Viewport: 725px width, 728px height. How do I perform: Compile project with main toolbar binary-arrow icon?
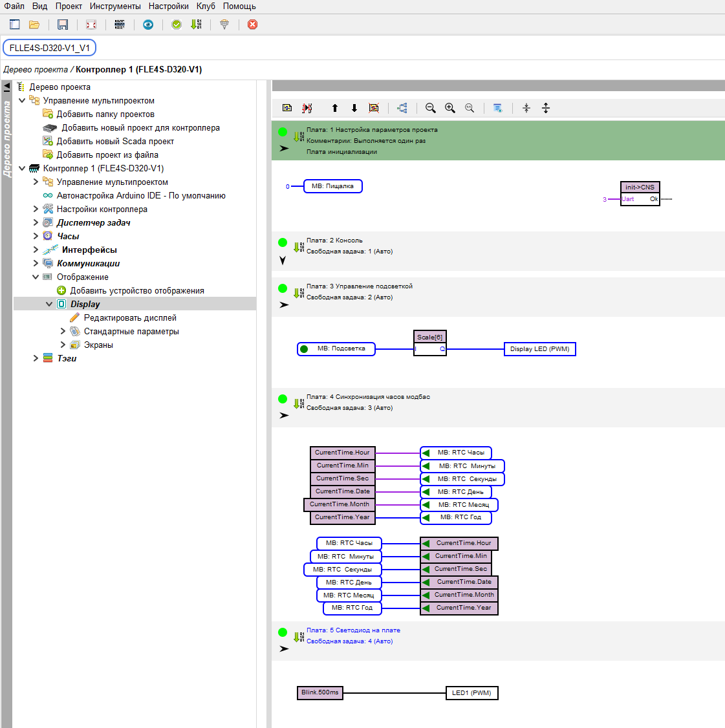coord(196,25)
